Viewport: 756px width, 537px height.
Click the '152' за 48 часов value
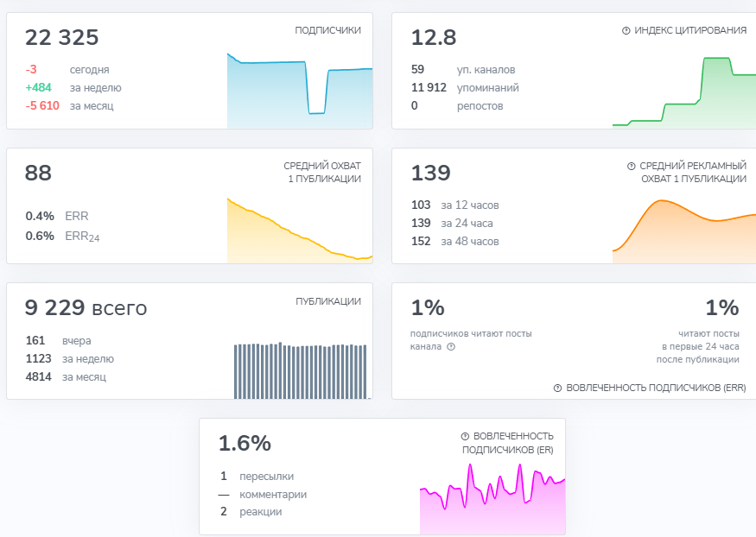pos(421,241)
